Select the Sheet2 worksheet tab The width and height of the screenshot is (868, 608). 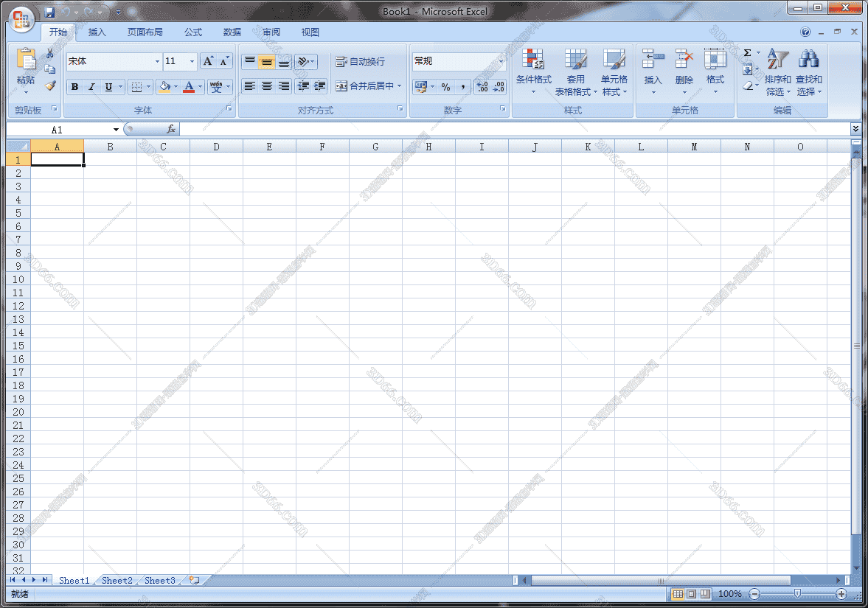(116, 580)
